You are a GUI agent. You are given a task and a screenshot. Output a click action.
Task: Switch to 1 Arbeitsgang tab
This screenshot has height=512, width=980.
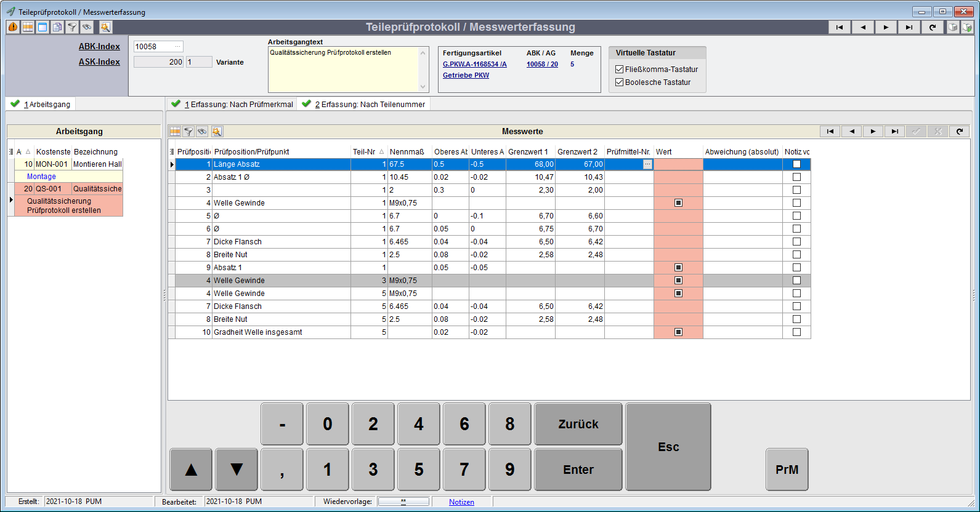[x=41, y=104]
